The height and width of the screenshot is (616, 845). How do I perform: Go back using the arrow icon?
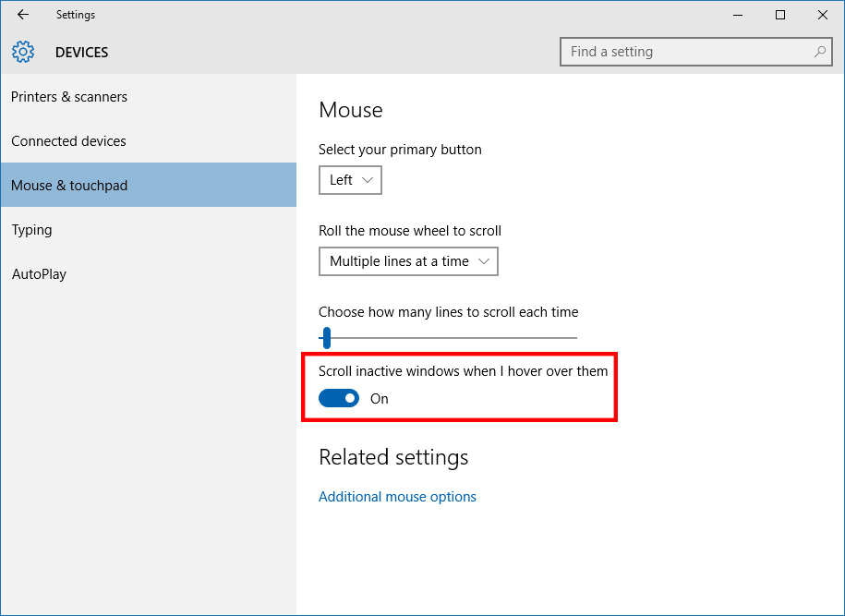23,15
